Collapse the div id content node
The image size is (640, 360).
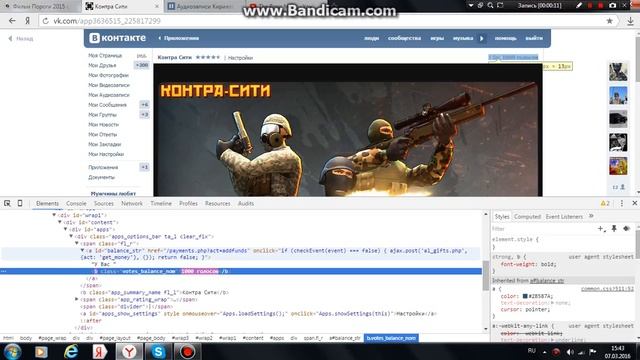[60, 222]
